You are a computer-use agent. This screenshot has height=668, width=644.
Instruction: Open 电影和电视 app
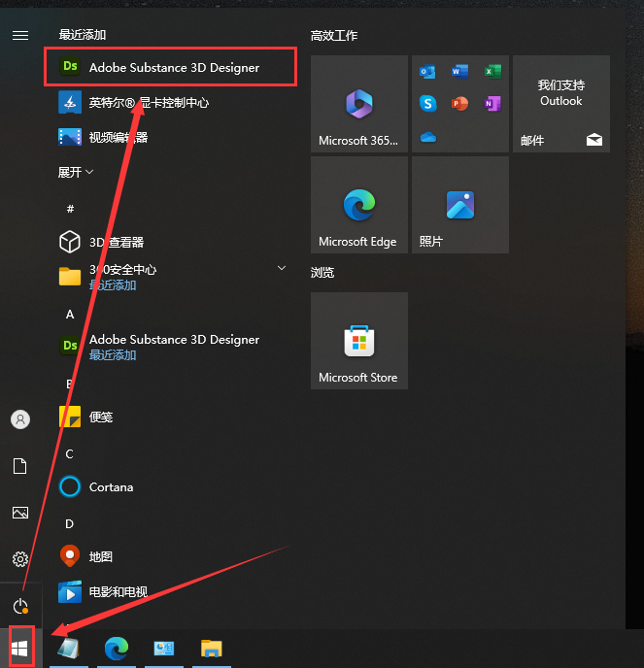(x=170, y=592)
